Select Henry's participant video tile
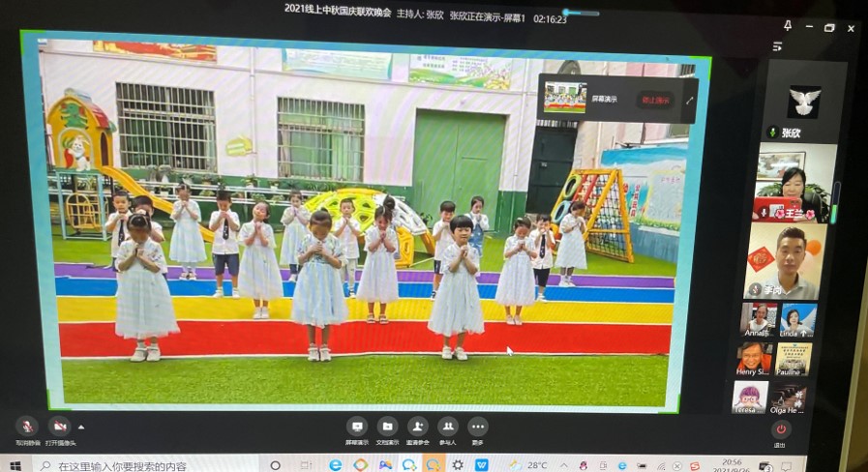Viewport: 868px width, 472px height. [754, 357]
